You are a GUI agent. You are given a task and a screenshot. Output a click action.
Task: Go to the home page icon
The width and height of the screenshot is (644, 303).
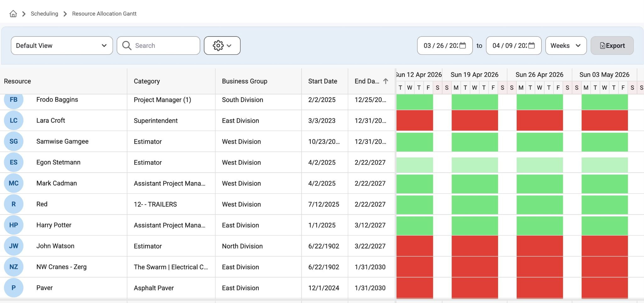[x=13, y=14]
